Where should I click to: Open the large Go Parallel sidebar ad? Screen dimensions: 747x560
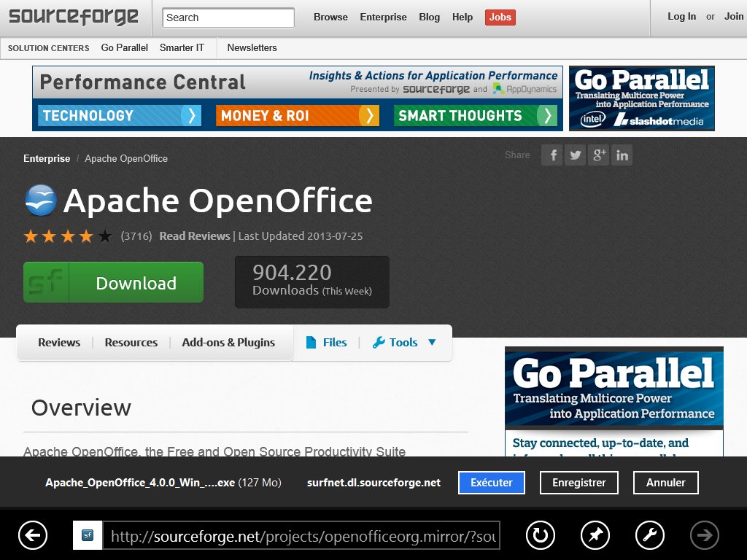tap(614, 401)
